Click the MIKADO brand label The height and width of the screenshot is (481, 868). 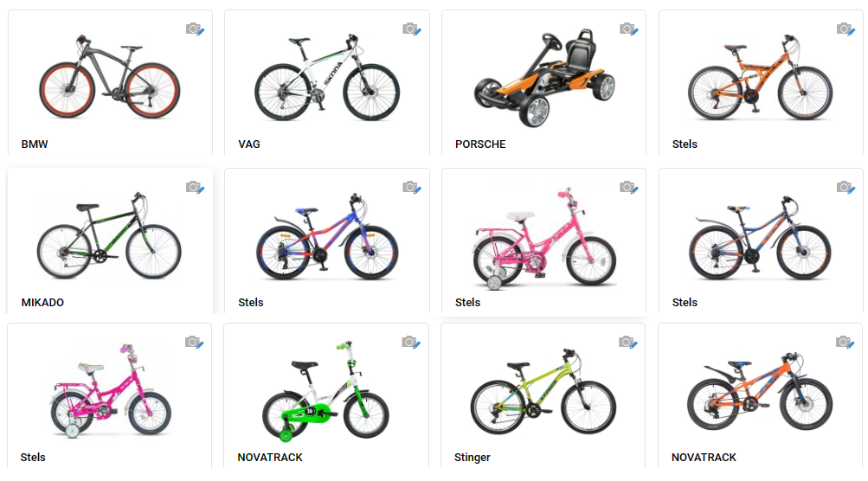click(42, 302)
